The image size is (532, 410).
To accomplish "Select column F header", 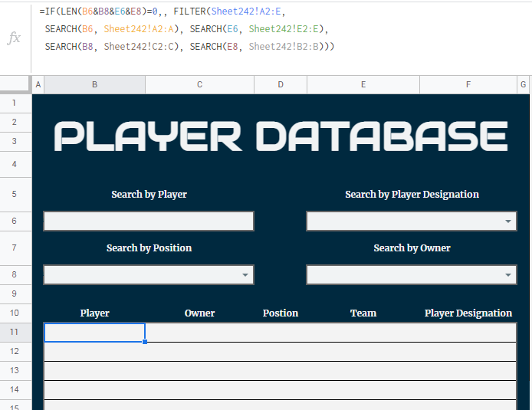I will tap(468, 84).
